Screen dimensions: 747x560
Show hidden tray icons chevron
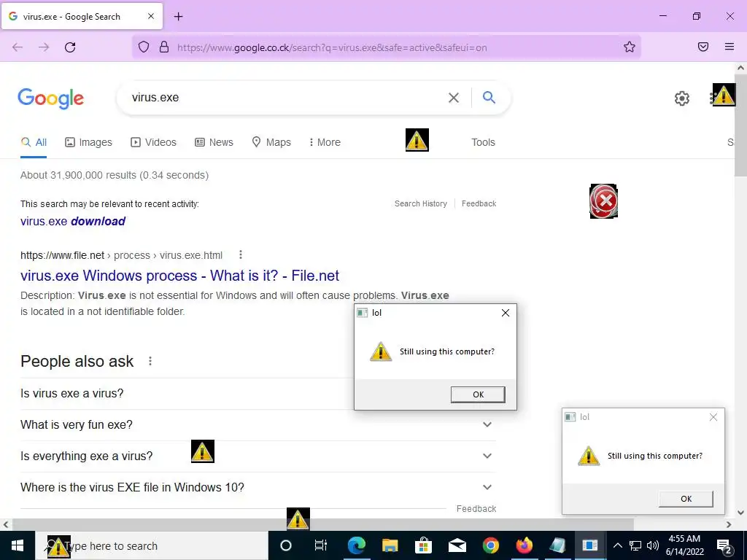617,545
